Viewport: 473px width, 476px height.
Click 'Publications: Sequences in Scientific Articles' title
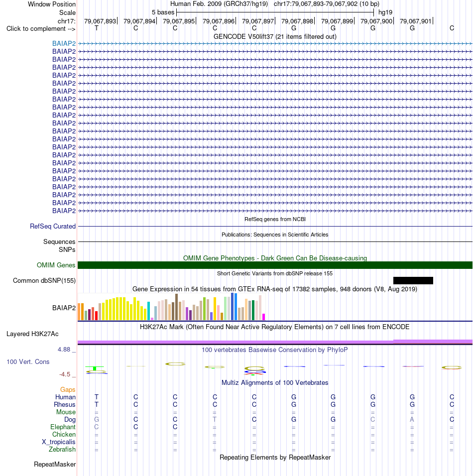(x=275, y=235)
